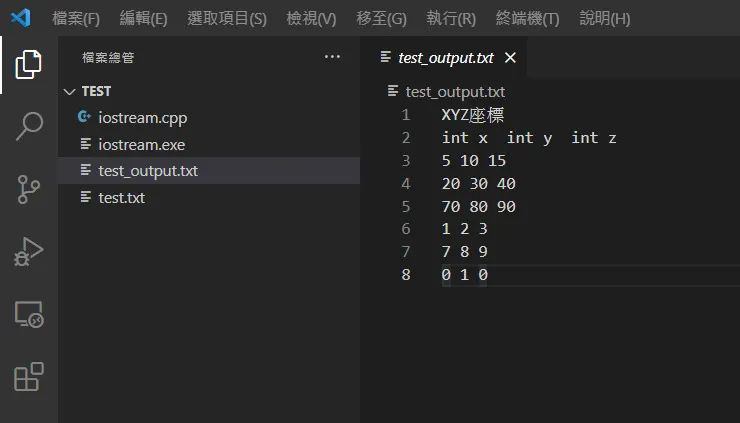Open the 檔案(F) menu
This screenshot has height=423, width=740.
pos(76,18)
